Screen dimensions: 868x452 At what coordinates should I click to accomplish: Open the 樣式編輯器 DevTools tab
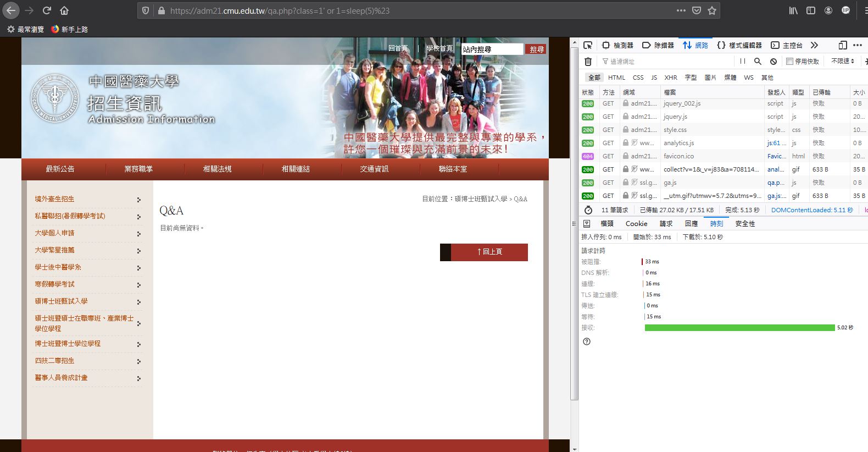(x=740, y=45)
